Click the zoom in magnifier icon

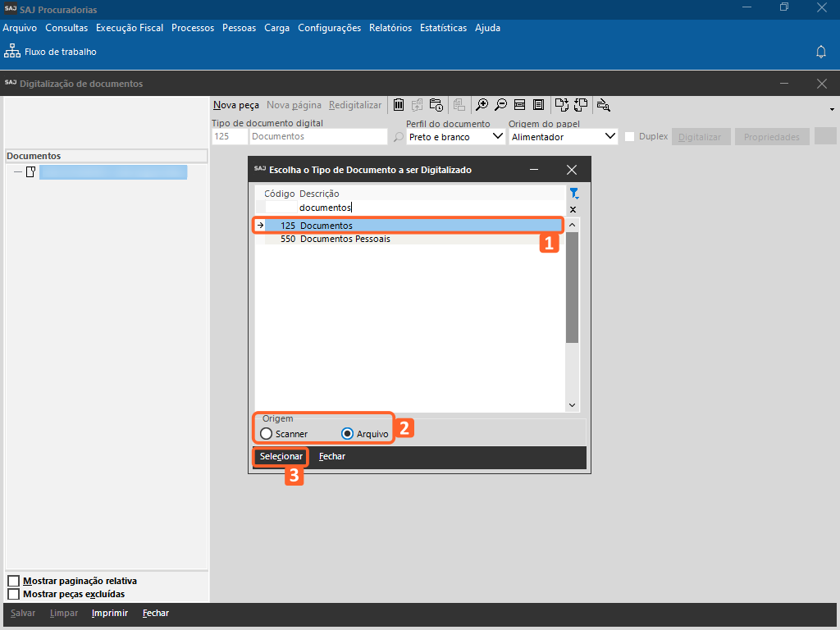click(x=482, y=105)
